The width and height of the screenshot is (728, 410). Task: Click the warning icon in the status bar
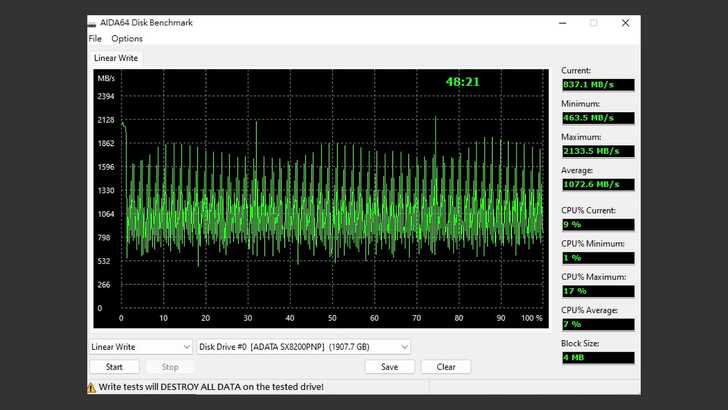coord(92,387)
